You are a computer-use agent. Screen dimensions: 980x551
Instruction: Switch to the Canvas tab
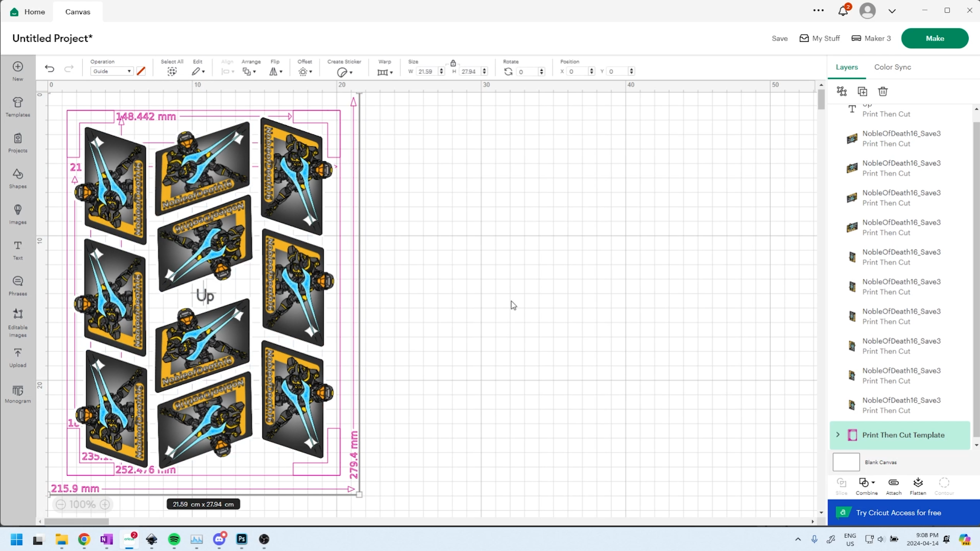tap(78, 11)
